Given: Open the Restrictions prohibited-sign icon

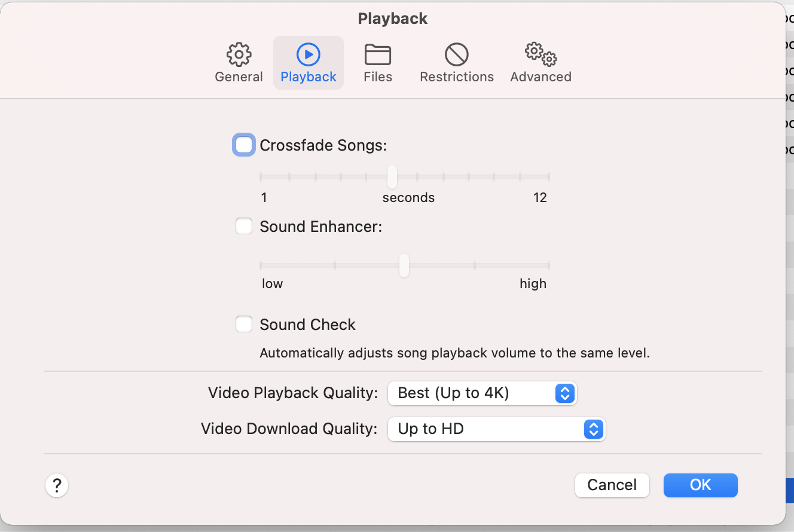Looking at the screenshot, I should point(457,54).
